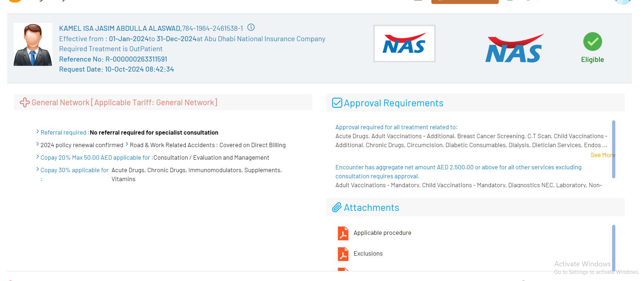Click the Reference No R-000000263311591 line
This screenshot has height=281, width=644.
(x=113, y=59)
